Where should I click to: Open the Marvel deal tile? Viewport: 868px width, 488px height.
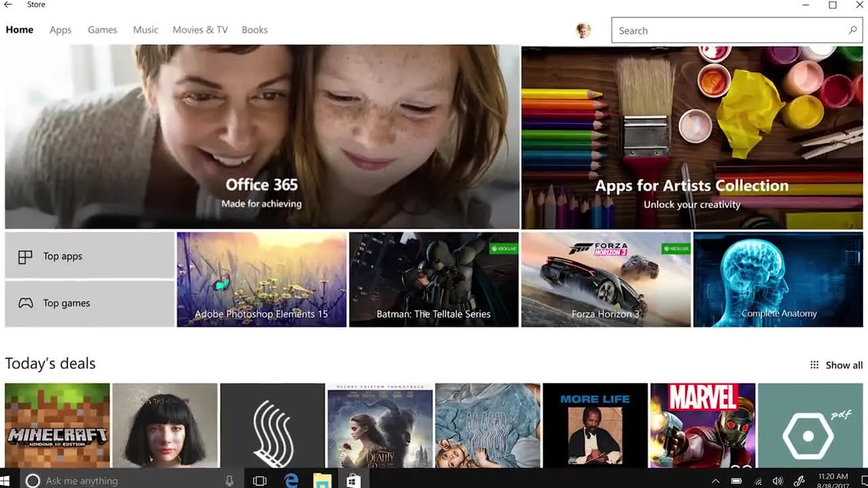point(703,426)
